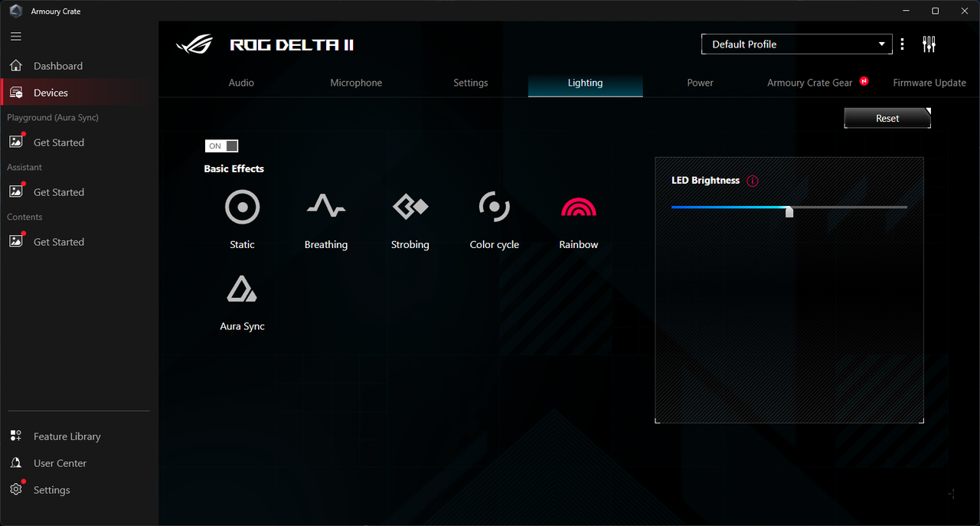Click the Armoury Crate title bar app icon
This screenshot has width=980, height=526.
click(x=15, y=11)
